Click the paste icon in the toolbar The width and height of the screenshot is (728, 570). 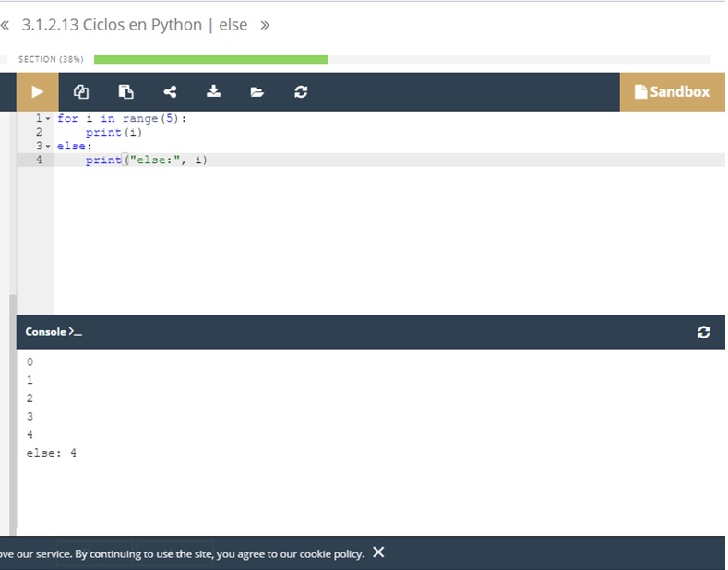click(125, 91)
